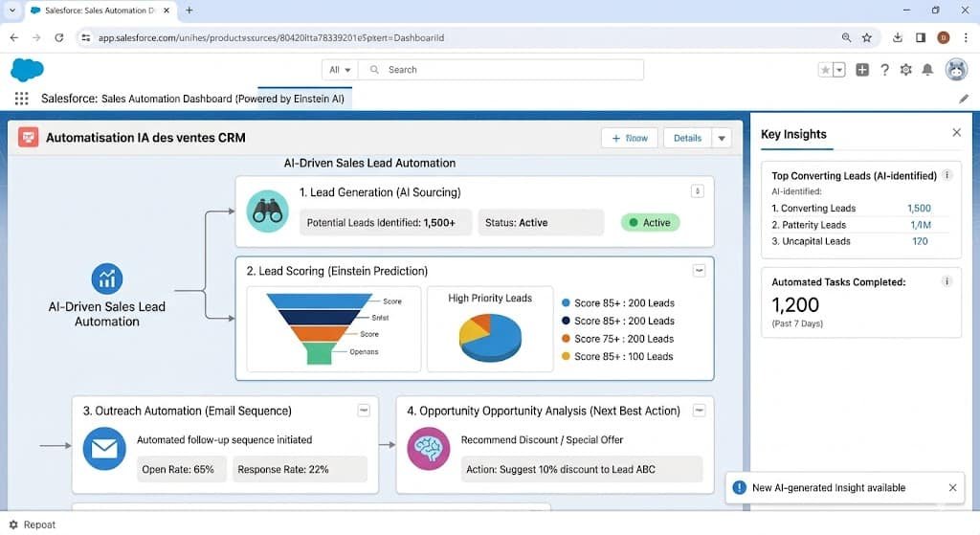980x535 pixels.
Task: Click the Repoat gear icon at bottom
Action: click(x=13, y=525)
